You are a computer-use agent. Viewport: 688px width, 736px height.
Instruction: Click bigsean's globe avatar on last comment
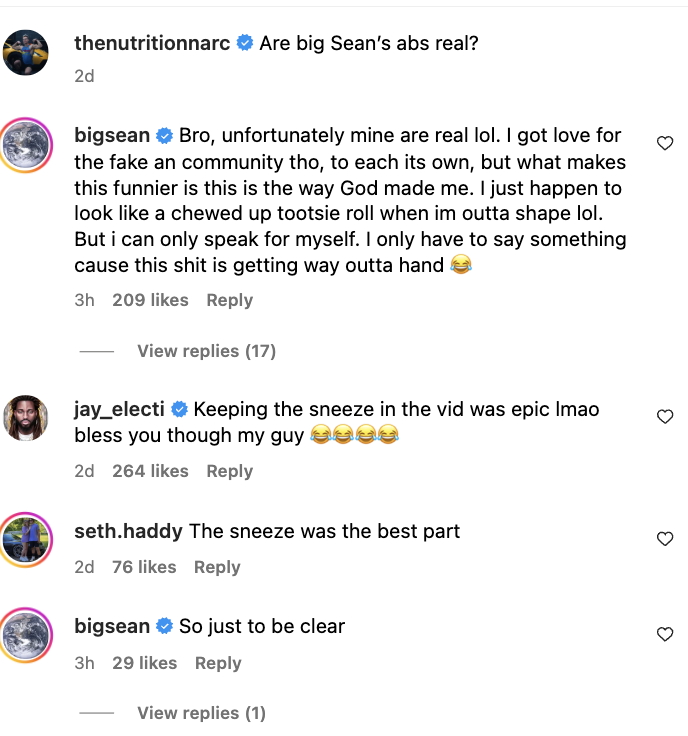(x=27, y=635)
